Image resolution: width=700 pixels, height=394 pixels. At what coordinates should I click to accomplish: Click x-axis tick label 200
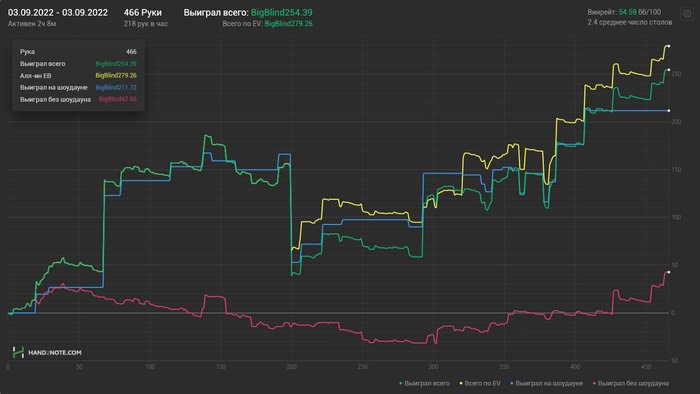(292, 367)
